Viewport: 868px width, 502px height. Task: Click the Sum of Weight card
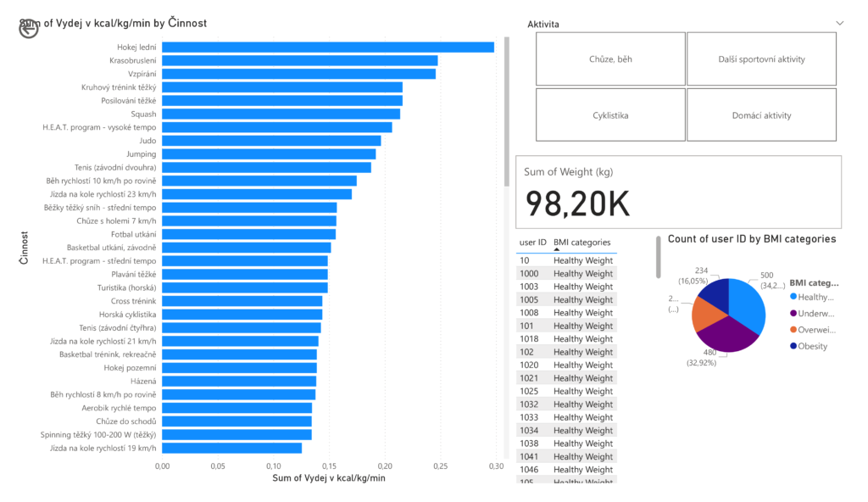click(x=678, y=192)
